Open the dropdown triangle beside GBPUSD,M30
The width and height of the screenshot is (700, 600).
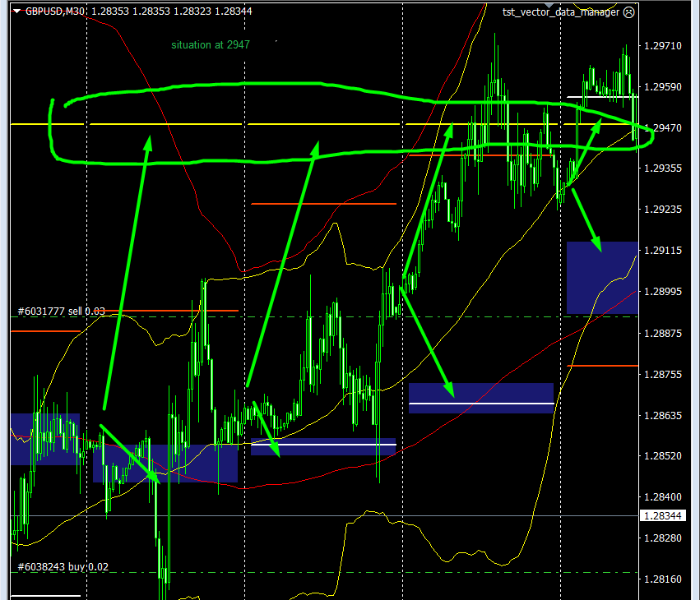point(16,12)
